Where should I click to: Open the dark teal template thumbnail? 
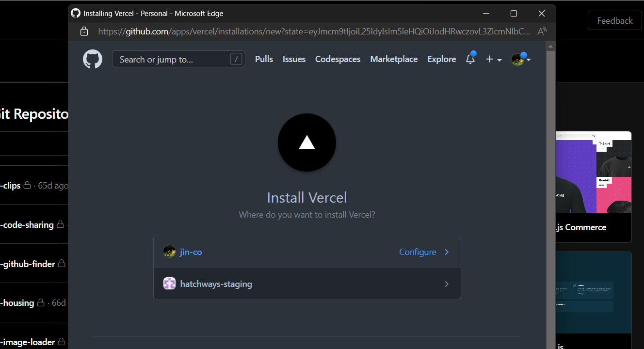tap(594, 293)
